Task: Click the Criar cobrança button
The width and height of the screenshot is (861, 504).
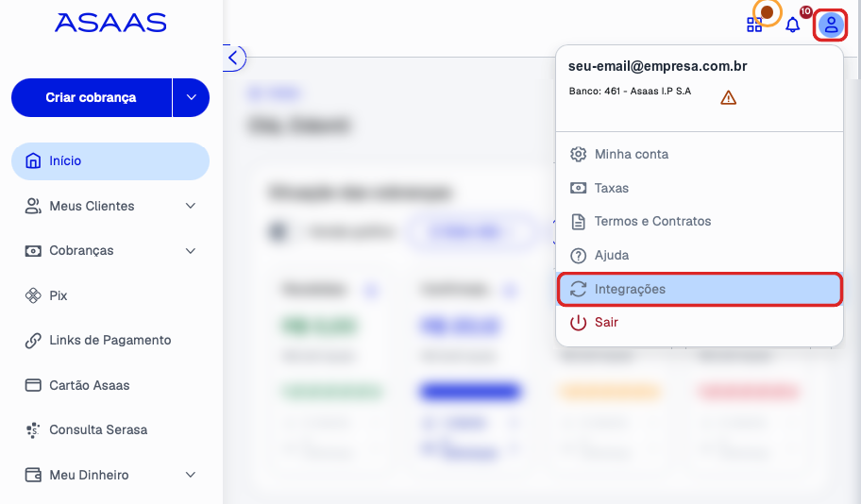Action: click(x=92, y=98)
